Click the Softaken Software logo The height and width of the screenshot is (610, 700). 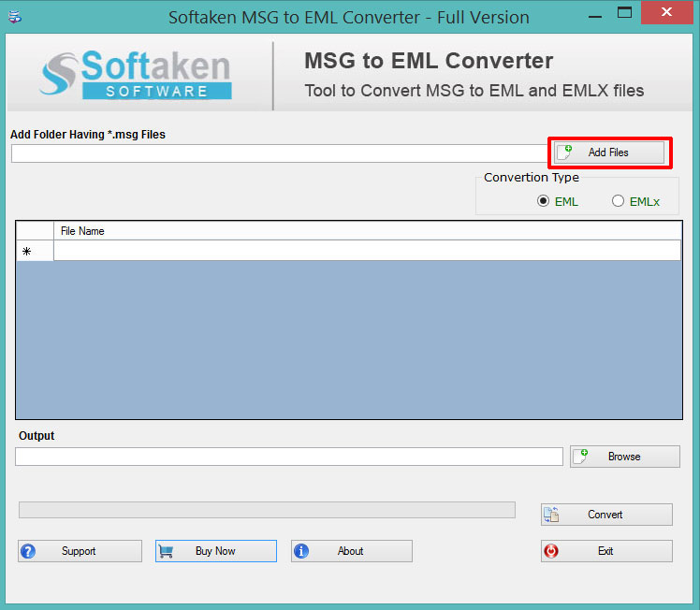tap(136, 74)
